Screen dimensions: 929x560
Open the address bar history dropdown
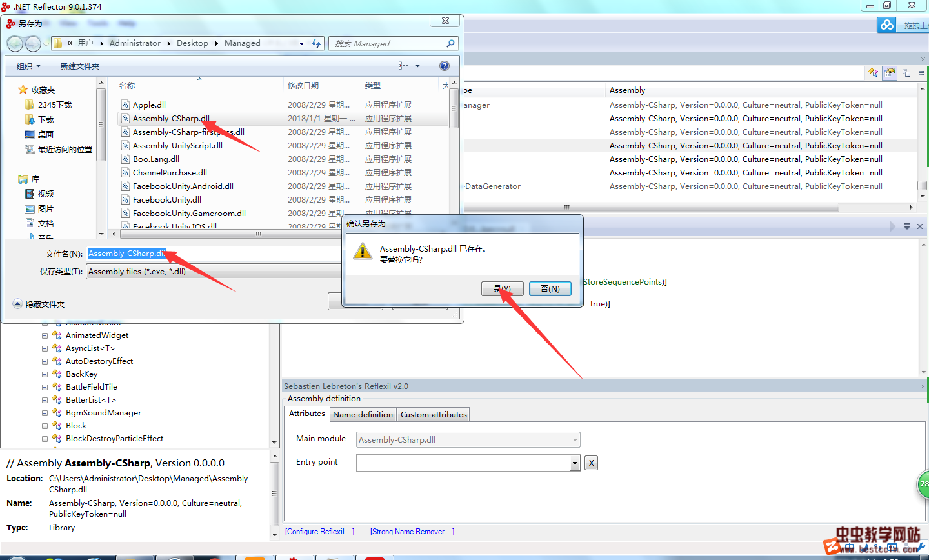coord(301,43)
